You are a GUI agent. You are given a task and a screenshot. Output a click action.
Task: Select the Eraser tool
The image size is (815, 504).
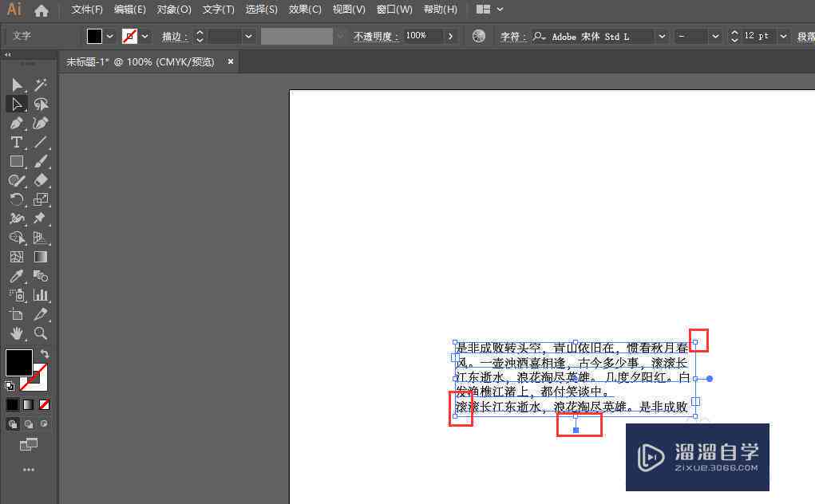[41, 180]
